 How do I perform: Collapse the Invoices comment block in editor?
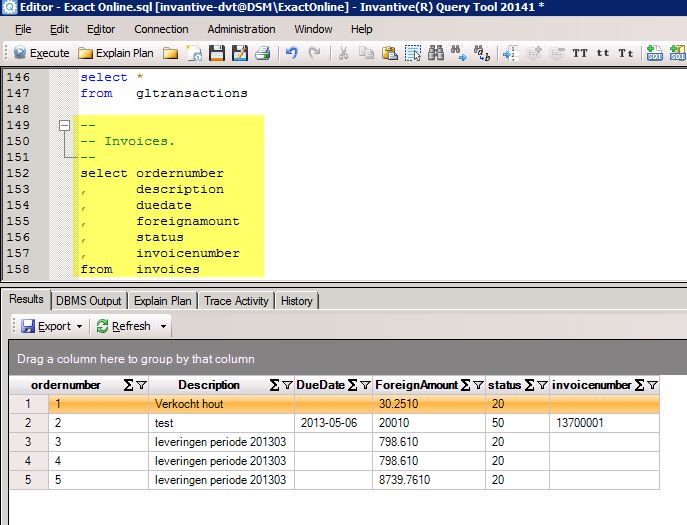click(65, 126)
